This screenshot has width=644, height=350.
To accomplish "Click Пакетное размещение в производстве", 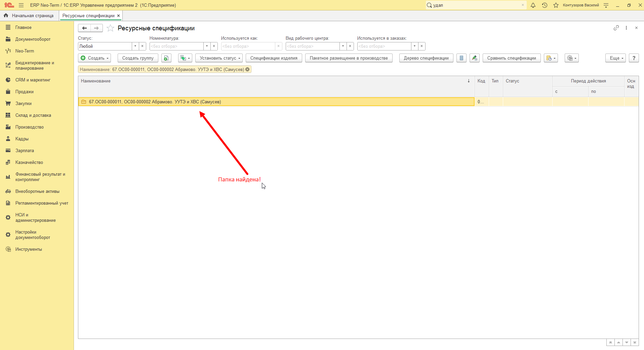I will [349, 58].
